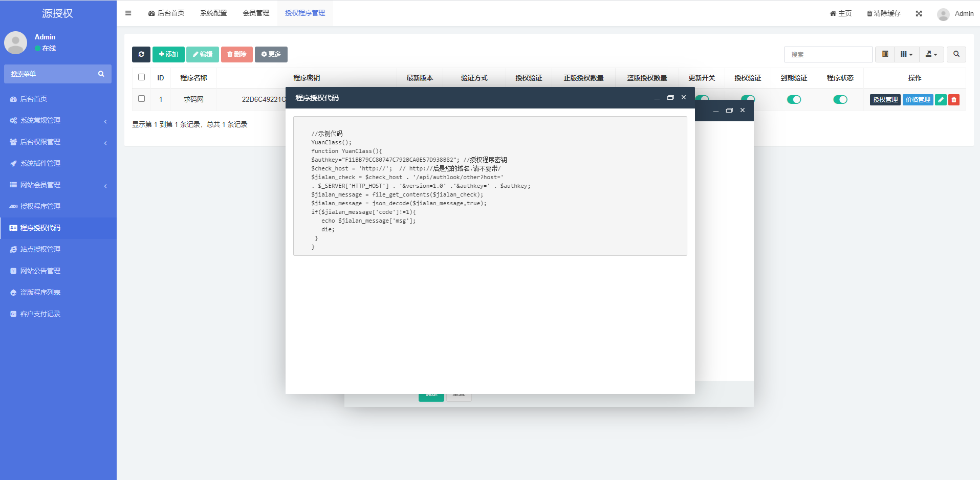The width and height of the screenshot is (980, 480).
Task: Click the magnifier search button beside export
Action: (x=956, y=54)
